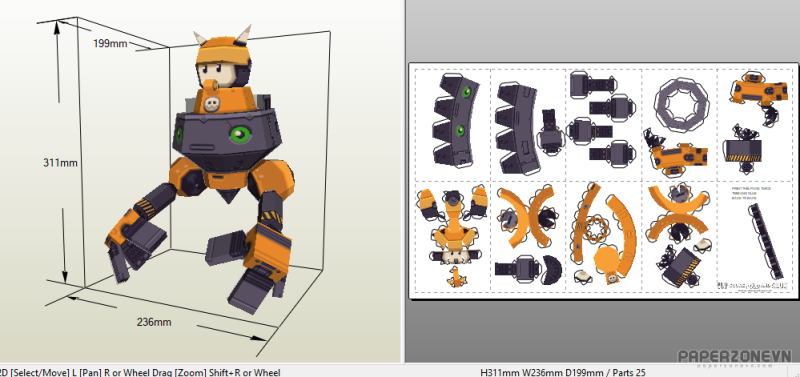Image resolution: width=800 pixels, height=377 pixels.
Task: Click the PAPERZONEVN watermark logo
Action: click(735, 357)
